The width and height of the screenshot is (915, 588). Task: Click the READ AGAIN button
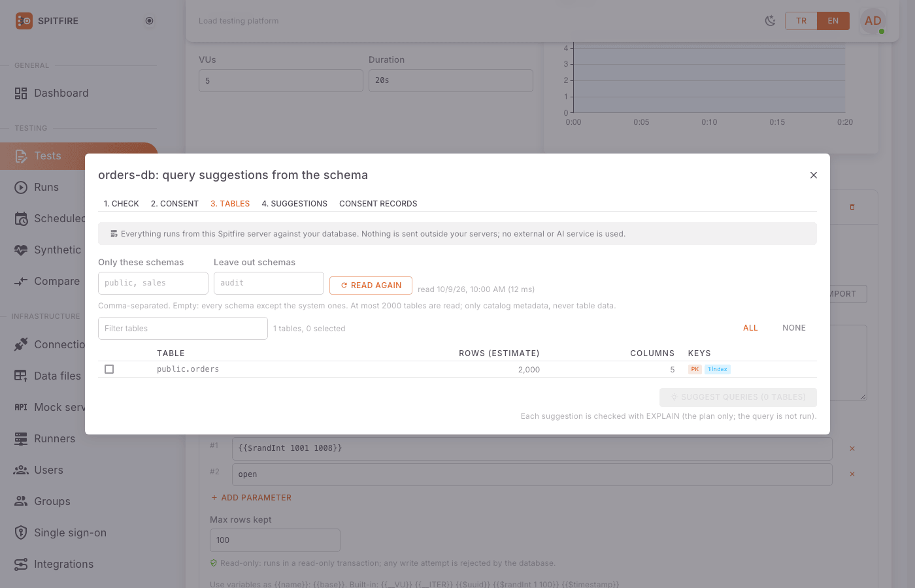tap(371, 286)
